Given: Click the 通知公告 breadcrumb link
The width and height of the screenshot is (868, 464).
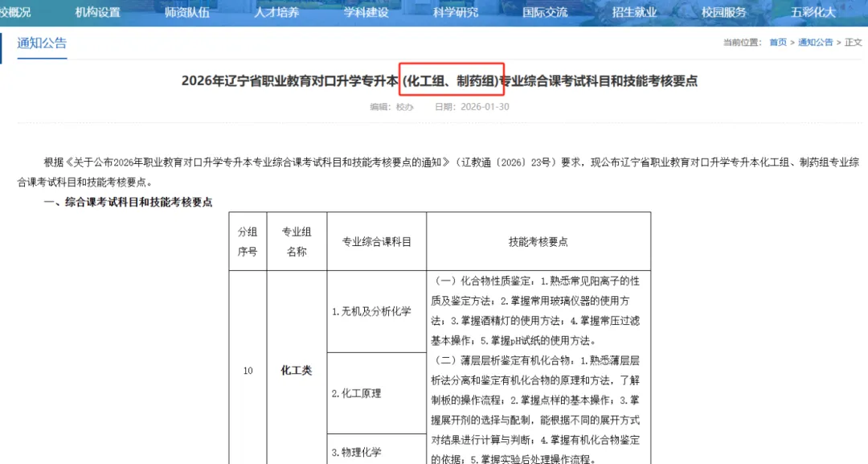Looking at the screenshot, I should [815, 42].
